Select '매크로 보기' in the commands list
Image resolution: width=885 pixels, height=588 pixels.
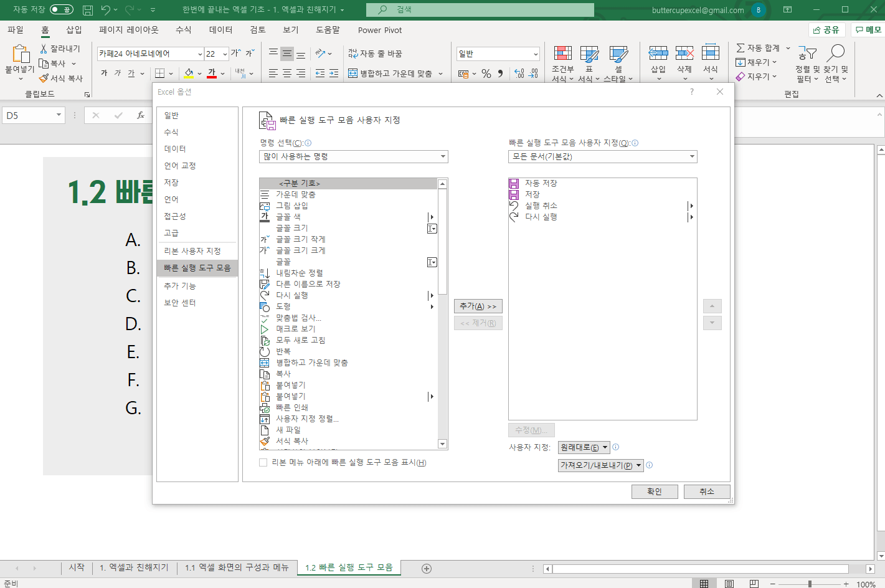348,329
